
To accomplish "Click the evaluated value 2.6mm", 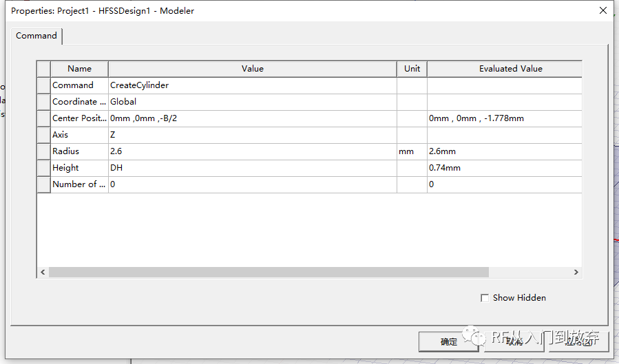I will [505, 151].
